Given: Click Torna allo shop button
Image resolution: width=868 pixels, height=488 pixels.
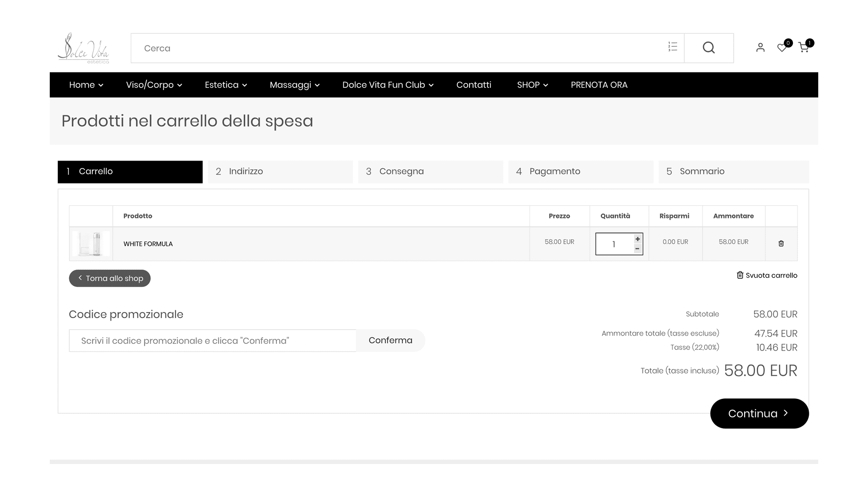Looking at the screenshot, I should [x=110, y=278].
